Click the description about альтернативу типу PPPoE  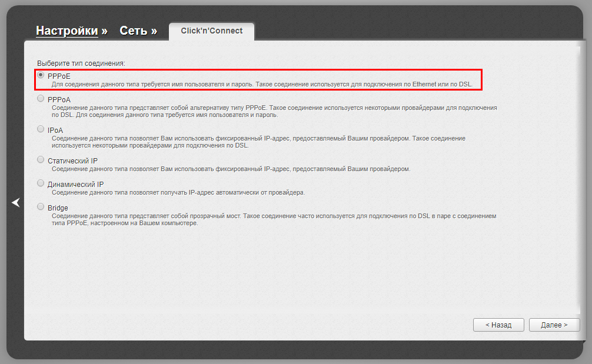274,111
